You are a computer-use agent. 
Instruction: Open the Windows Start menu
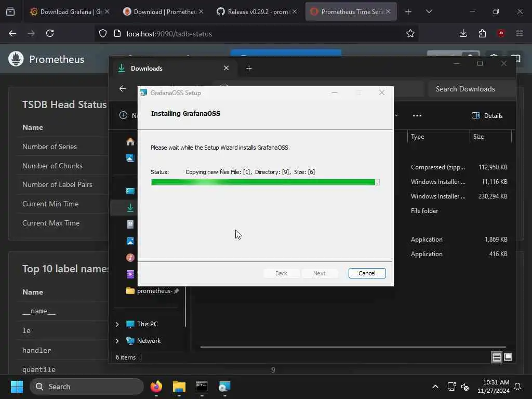[17, 387]
